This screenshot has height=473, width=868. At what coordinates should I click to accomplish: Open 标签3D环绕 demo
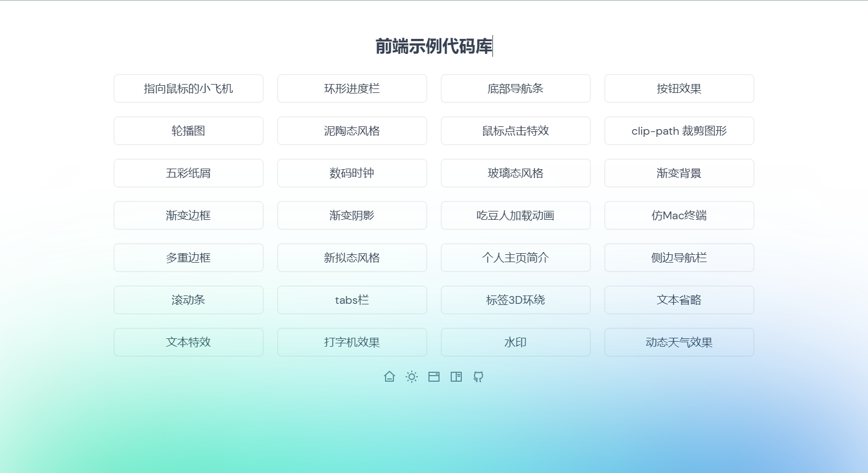(x=516, y=300)
